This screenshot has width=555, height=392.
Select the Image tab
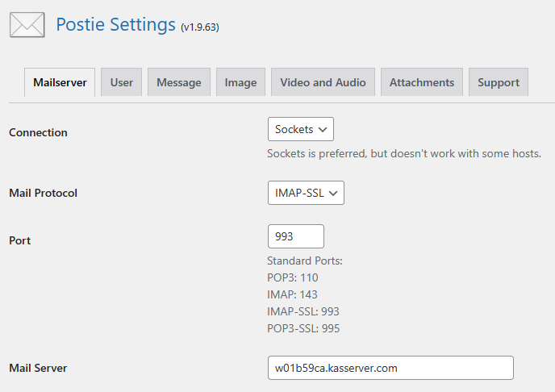[x=240, y=82]
